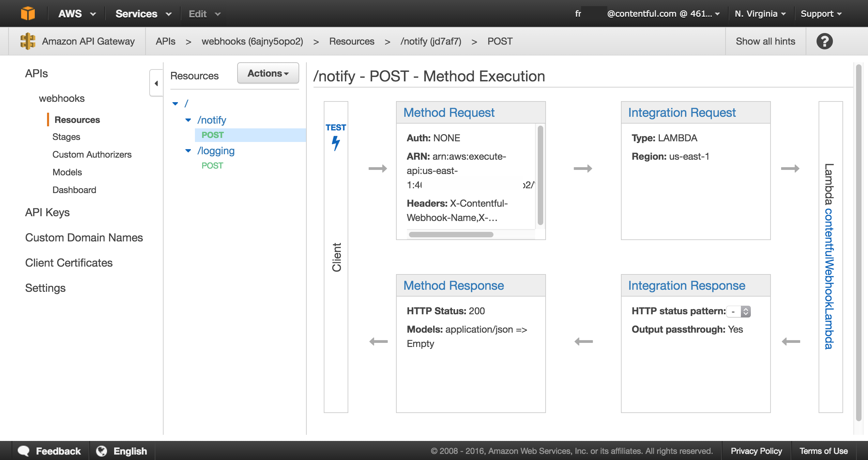Click the AWS orange cube logo
Image resolution: width=868 pixels, height=460 pixels.
click(x=28, y=14)
